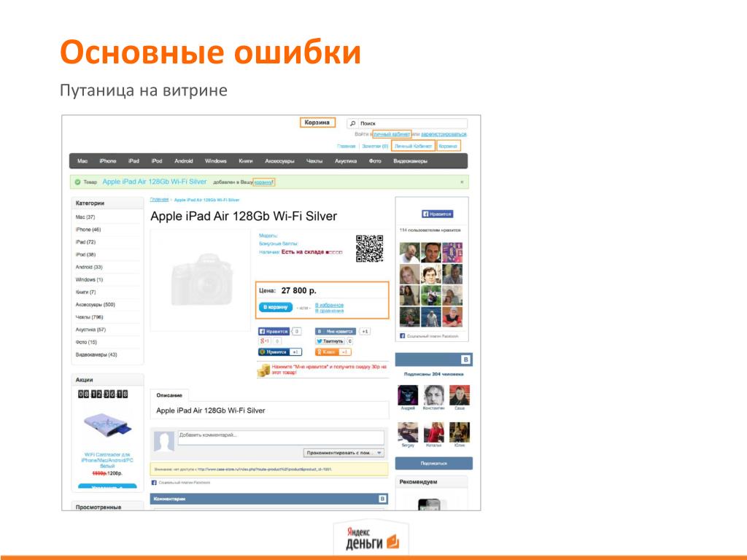Click the green checkmark icon in notification
747x560 pixels.
[77, 182]
